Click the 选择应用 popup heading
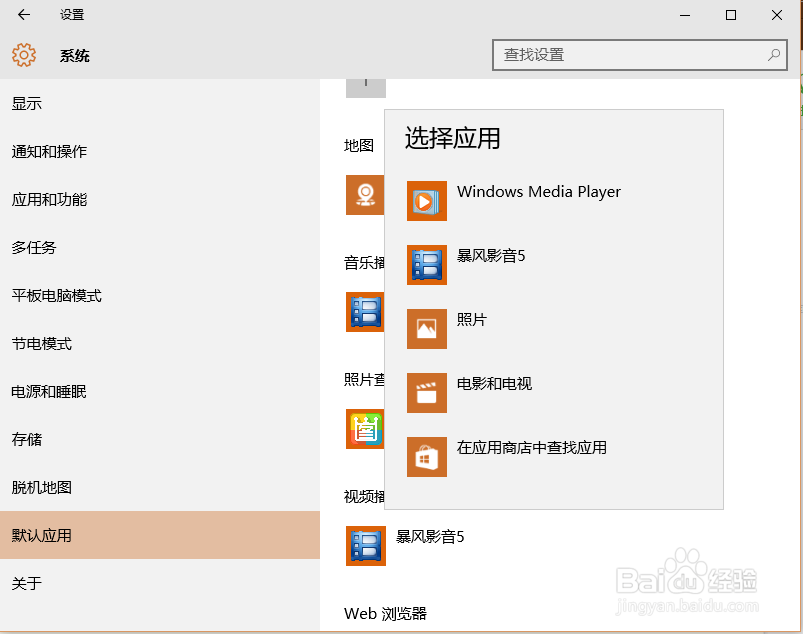The width and height of the screenshot is (803, 634). pyautogui.click(x=452, y=138)
